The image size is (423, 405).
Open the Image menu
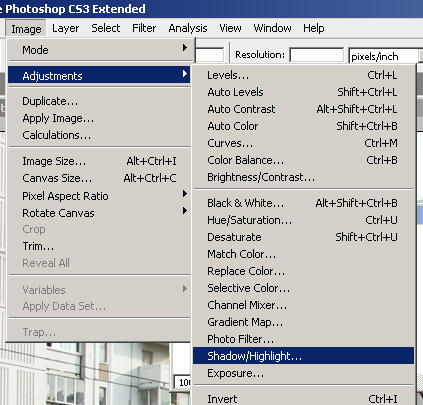coord(26,29)
